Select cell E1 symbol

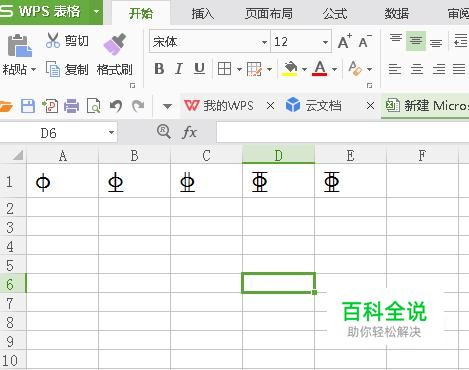click(x=350, y=182)
